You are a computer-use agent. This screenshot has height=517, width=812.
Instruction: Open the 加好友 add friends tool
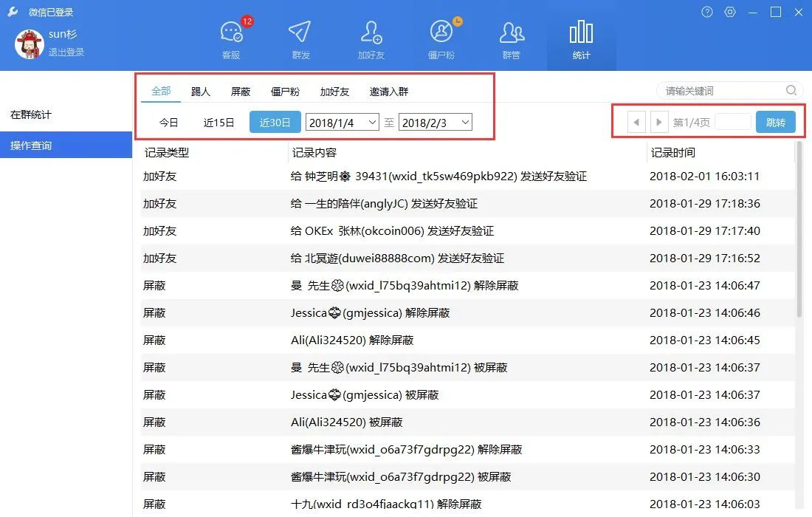371,37
